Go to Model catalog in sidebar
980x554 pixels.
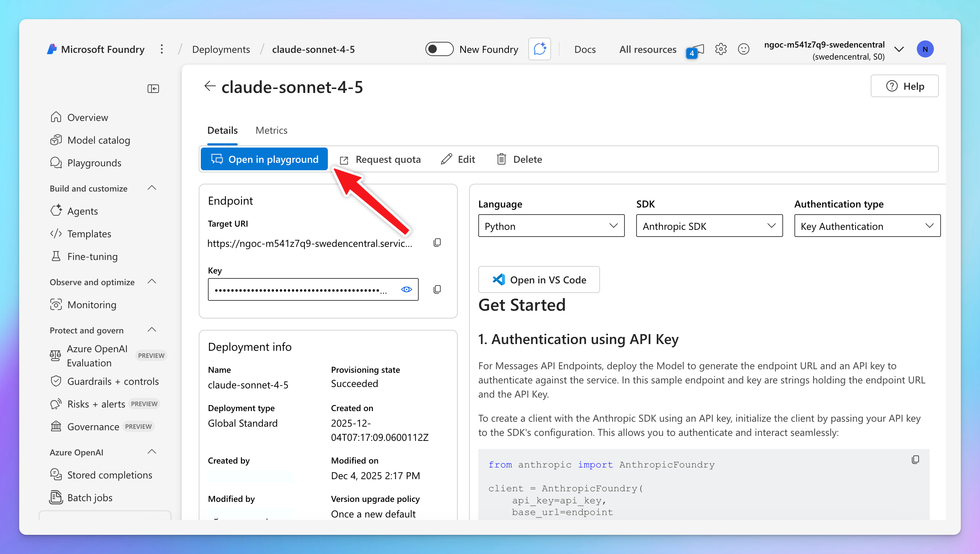[98, 140]
